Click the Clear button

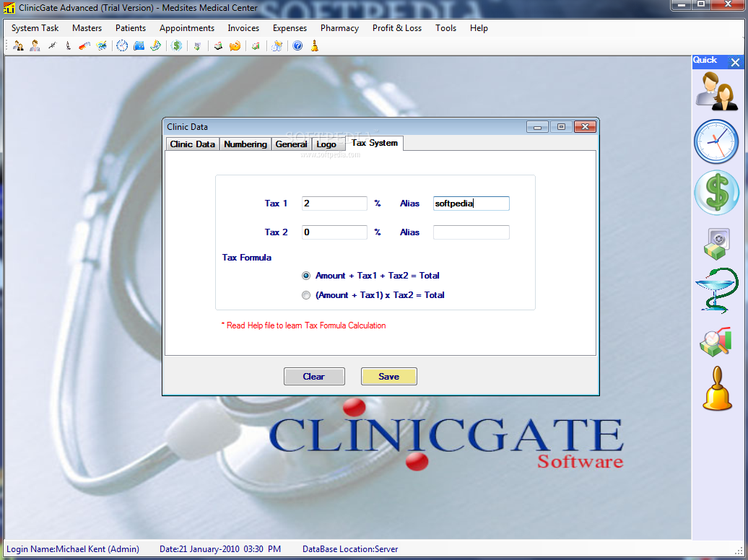314,377
